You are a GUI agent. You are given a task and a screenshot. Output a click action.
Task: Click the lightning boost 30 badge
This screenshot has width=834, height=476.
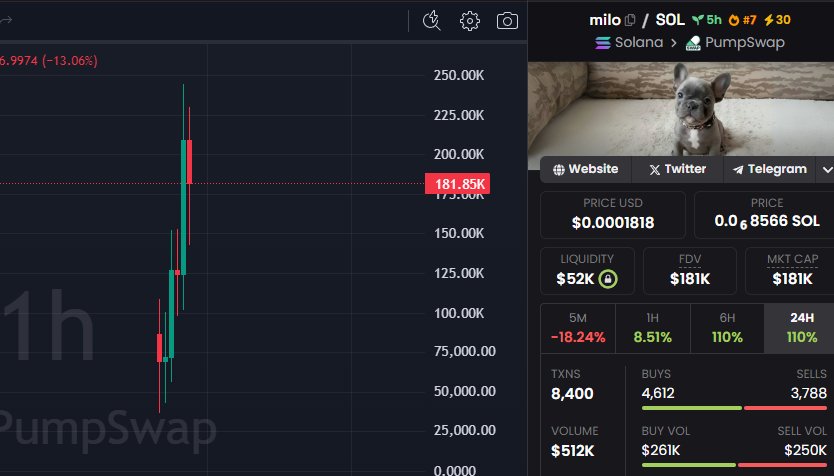(x=777, y=20)
